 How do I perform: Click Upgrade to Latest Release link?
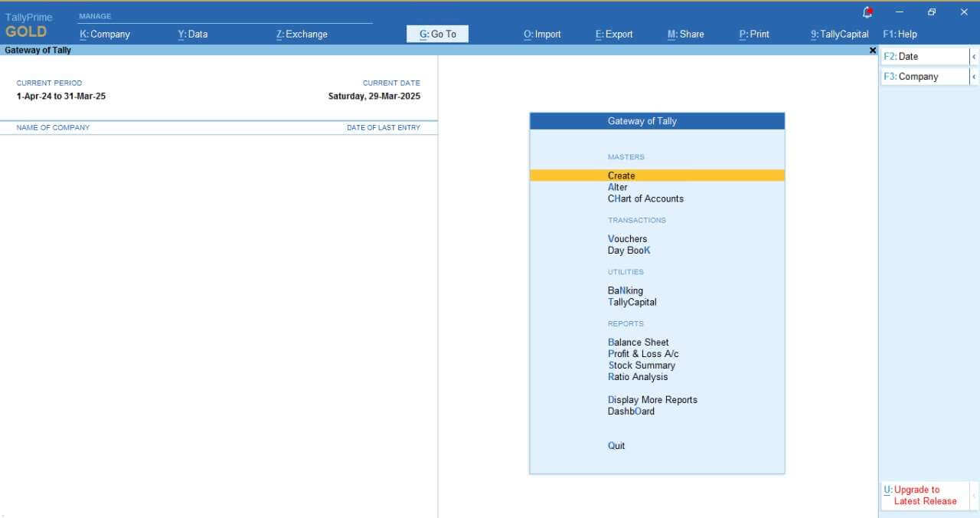pyautogui.click(x=924, y=495)
